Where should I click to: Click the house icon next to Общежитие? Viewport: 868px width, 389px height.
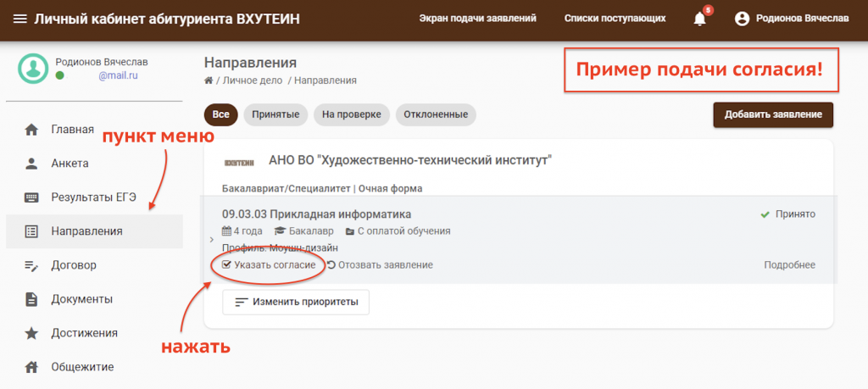[32, 367]
